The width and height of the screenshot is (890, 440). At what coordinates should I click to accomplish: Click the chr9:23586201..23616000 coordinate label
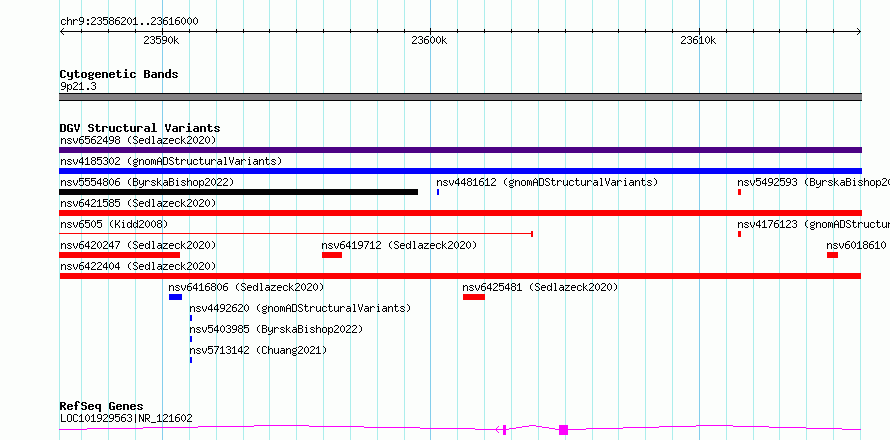click(129, 22)
